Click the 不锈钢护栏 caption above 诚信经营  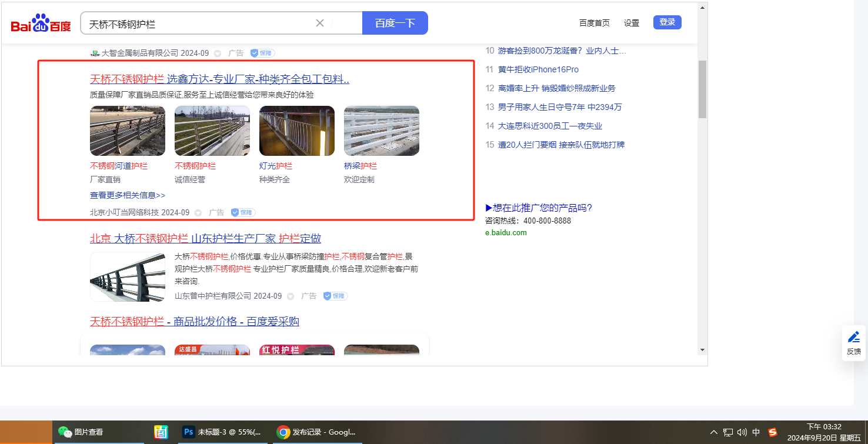click(x=195, y=166)
